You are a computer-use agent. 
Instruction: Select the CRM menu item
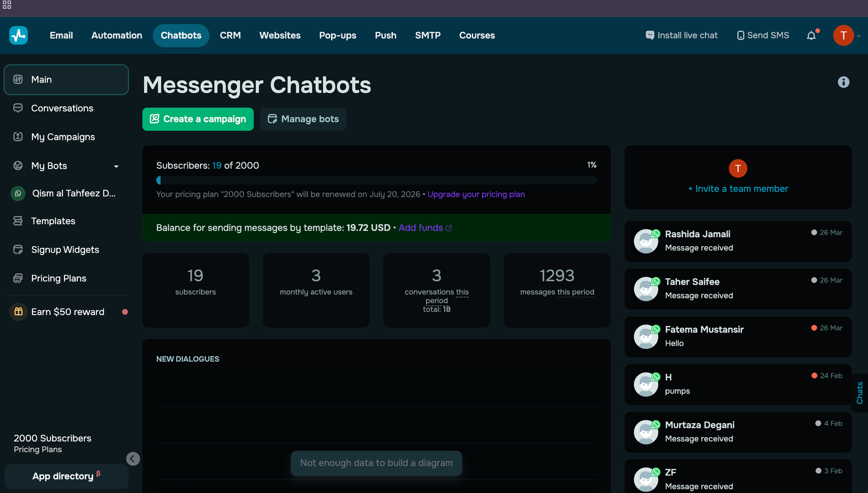point(230,35)
